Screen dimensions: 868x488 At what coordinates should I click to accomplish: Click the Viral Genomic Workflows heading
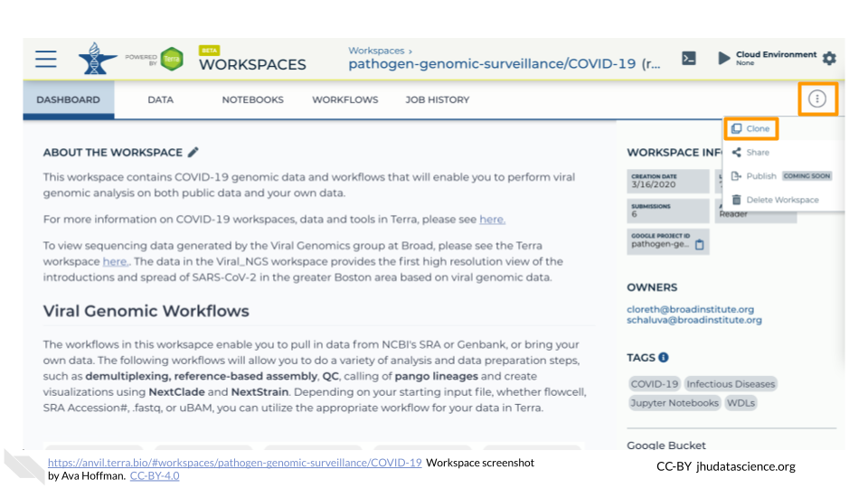146,311
